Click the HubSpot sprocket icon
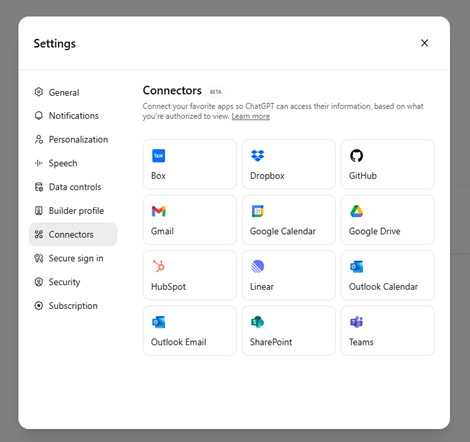Screen dimensions: 470x442 tap(159, 266)
